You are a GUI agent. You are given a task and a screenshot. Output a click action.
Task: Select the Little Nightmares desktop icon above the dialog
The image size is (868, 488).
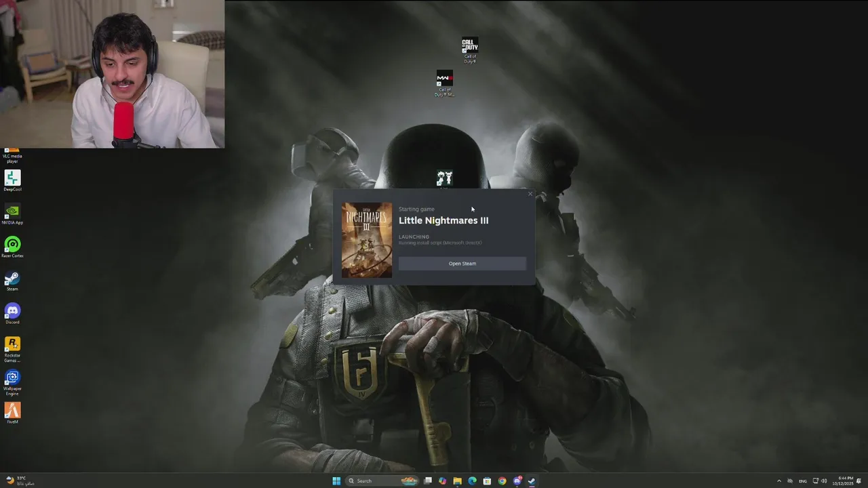(x=444, y=179)
